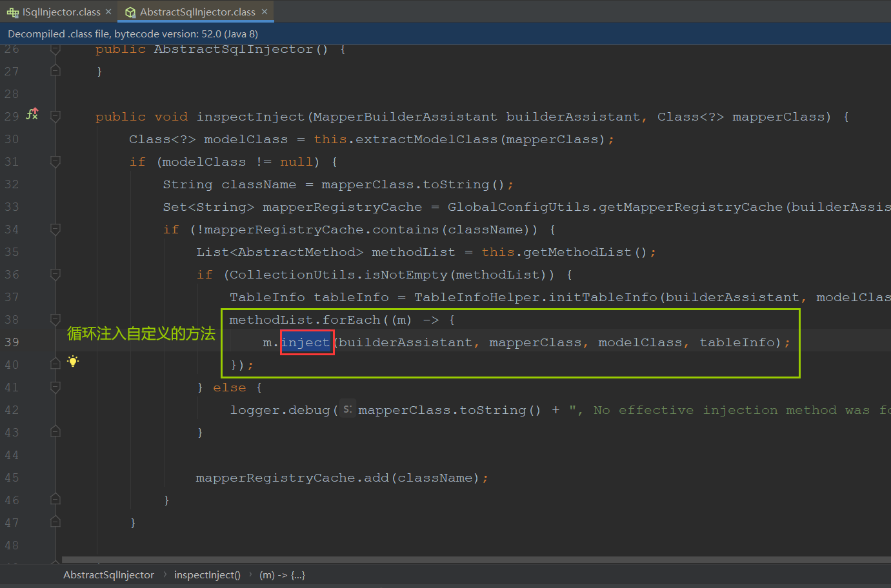Click the 's:' parameter hint on line 42

click(348, 409)
